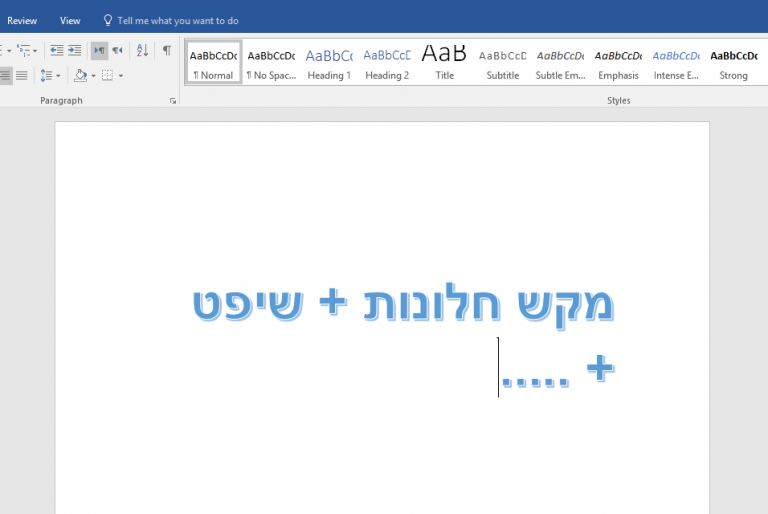Open the Shading color dropdown arrow
The image size is (768, 514).
(x=94, y=76)
